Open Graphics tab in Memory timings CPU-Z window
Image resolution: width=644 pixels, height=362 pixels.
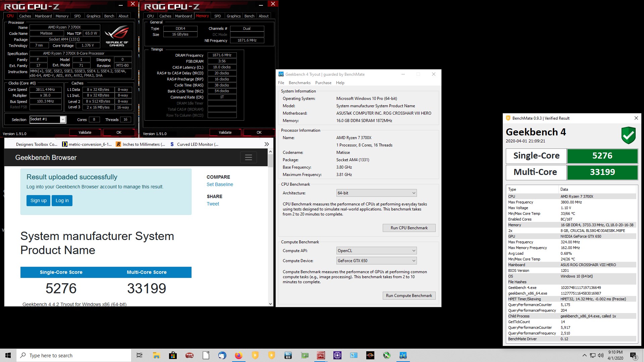[234, 16]
